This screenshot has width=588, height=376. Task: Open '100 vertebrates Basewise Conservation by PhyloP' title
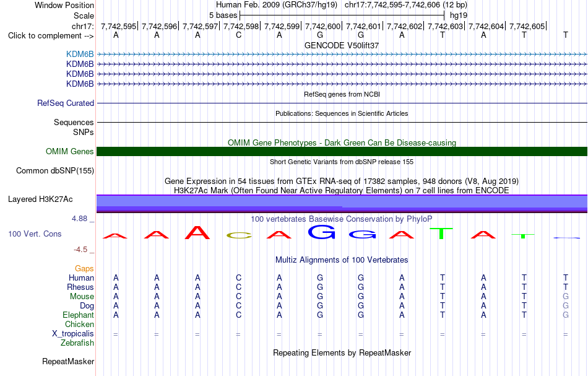coord(342,219)
